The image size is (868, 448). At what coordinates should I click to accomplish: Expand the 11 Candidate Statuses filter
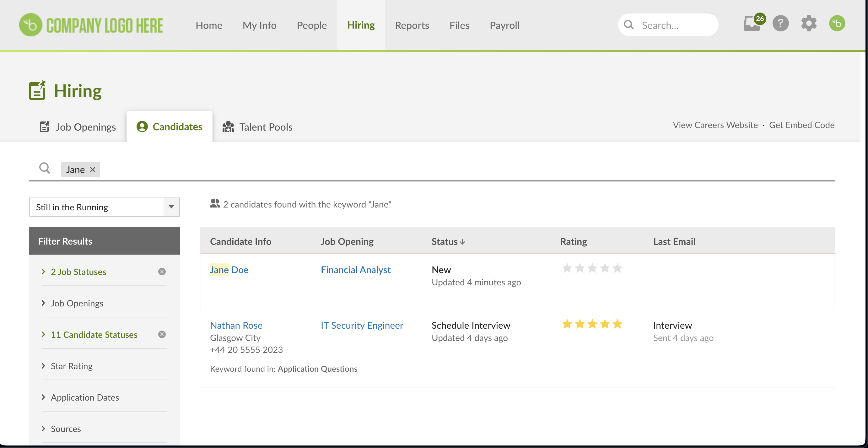click(x=94, y=334)
